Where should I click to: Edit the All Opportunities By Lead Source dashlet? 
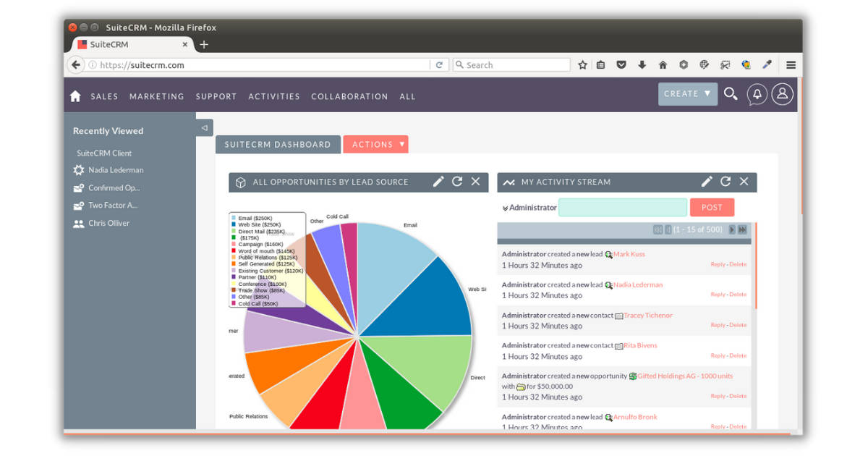pos(438,182)
